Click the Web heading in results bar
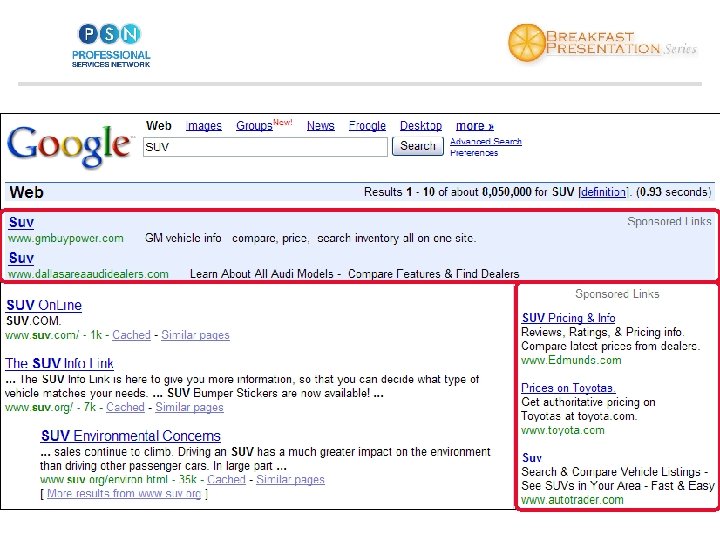 [x=27, y=192]
